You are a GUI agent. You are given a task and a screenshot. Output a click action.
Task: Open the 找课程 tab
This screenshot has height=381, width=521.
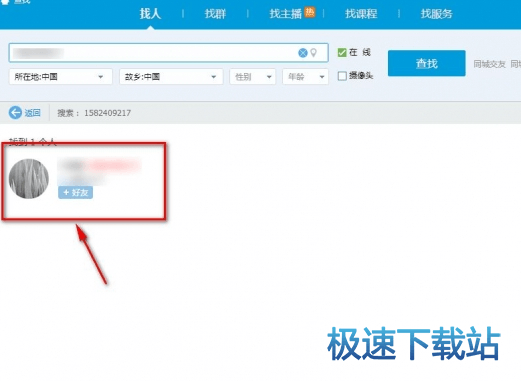(x=361, y=14)
